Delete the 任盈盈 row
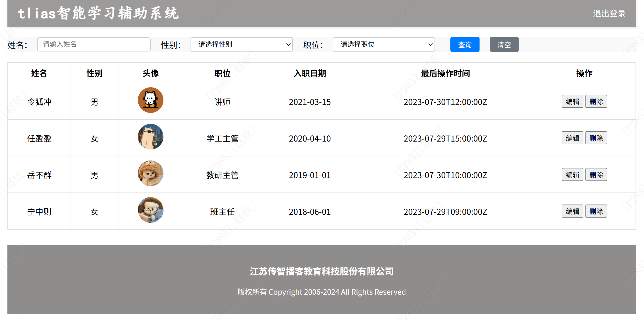This screenshot has height=321, width=644. coord(596,138)
